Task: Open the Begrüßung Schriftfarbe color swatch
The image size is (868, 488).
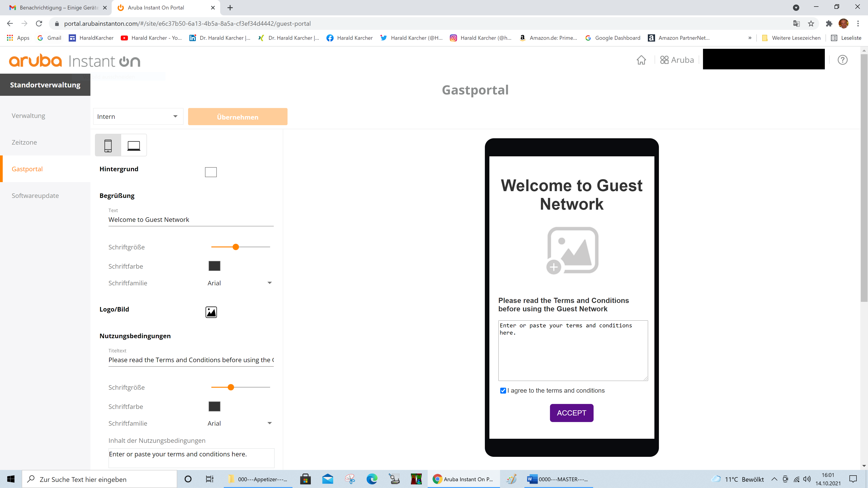Action: (214, 266)
